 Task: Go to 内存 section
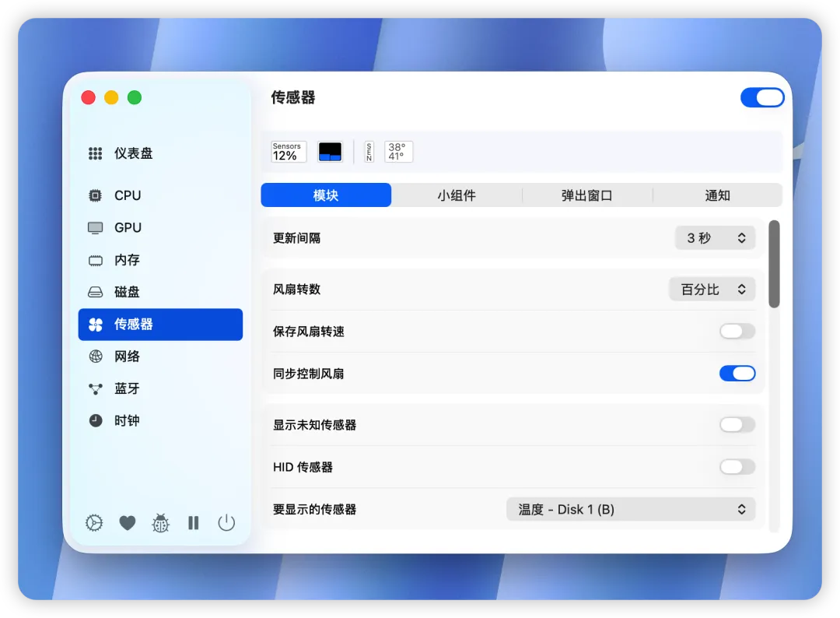tap(127, 261)
